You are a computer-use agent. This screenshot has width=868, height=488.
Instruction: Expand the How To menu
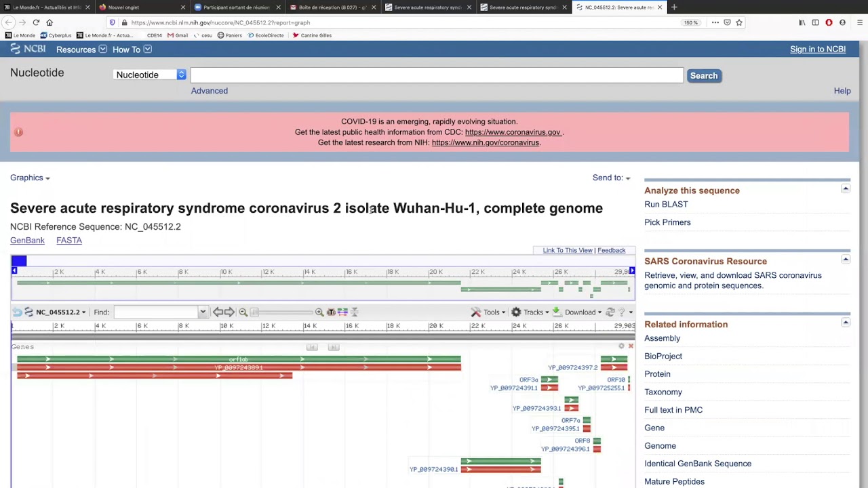click(132, 49)
